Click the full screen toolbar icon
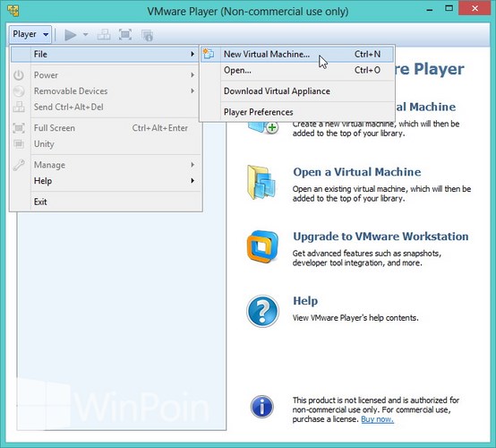This screenshot has width=496, height=448. (125, 34)
